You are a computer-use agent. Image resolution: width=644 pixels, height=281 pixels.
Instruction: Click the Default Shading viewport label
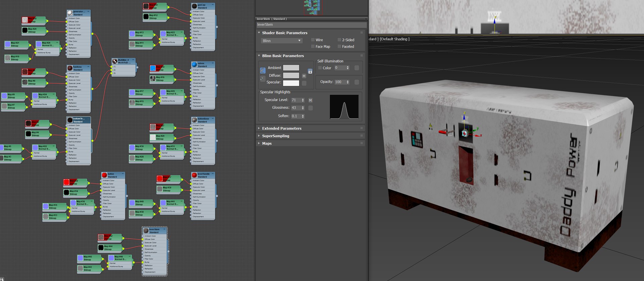coord(394,39)
